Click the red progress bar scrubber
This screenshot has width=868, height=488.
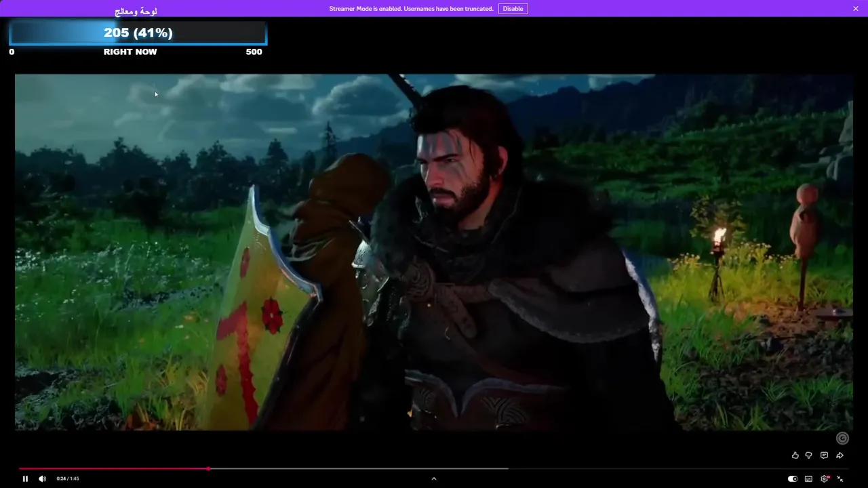[x=208, y=468]
